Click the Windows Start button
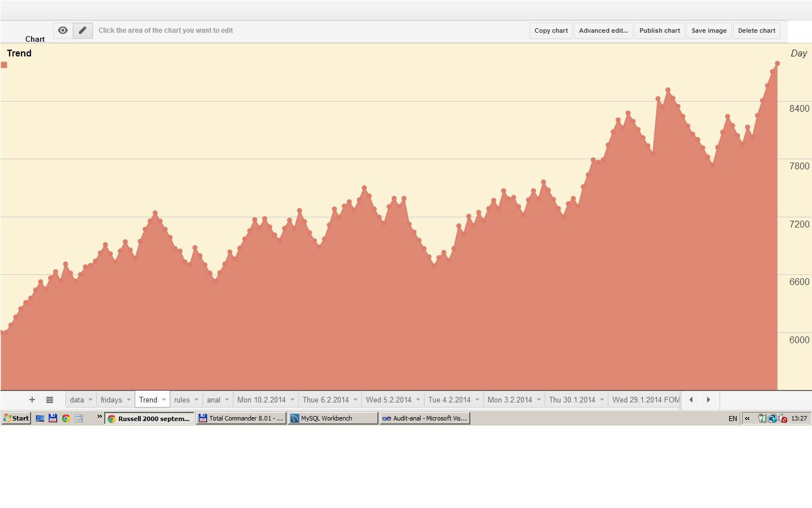 click(x=16, y=418)
